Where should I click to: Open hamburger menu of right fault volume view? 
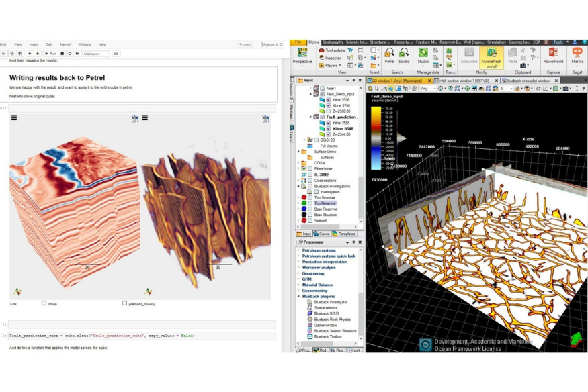[x=144, y=118]
